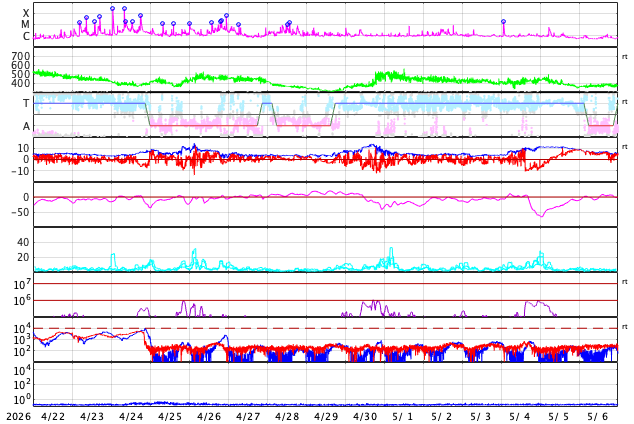The image size is (634, 424).
Task: Click the first flare marker on 4/23
Action: coord(79,23)
